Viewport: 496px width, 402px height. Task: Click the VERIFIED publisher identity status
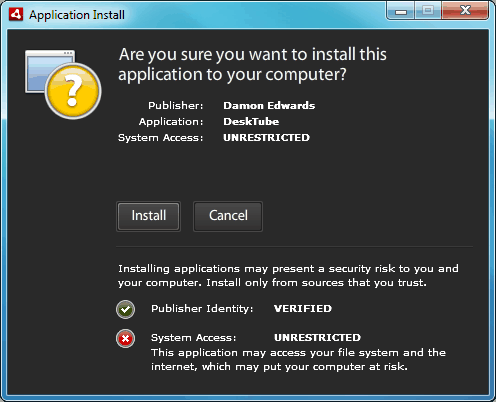click(x=303, y=309)
